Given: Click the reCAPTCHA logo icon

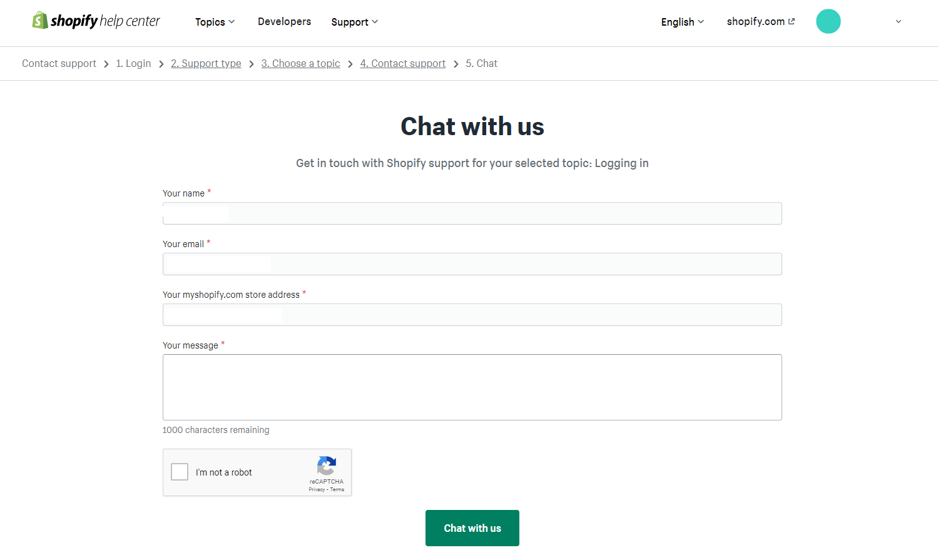Looking at the screenshot, I should [x=327, y=466].
